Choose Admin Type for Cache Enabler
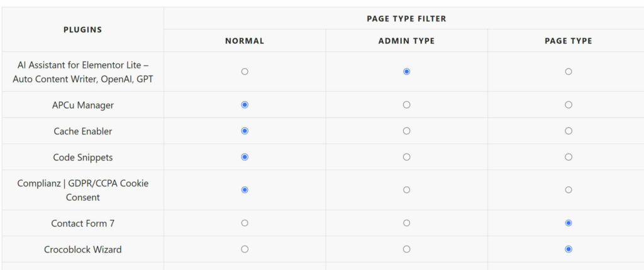 click(x=407, y=131)
